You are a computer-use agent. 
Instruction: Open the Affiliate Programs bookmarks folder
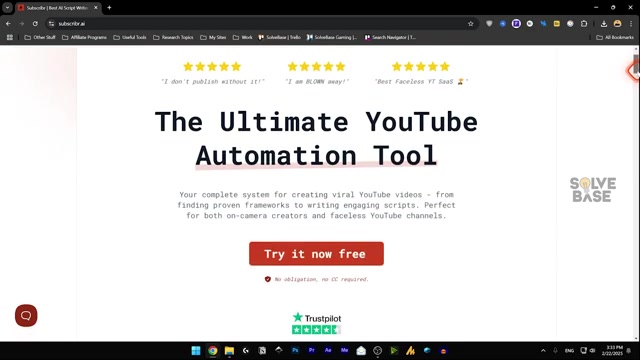pyautogui.click(x=84, y=37)
